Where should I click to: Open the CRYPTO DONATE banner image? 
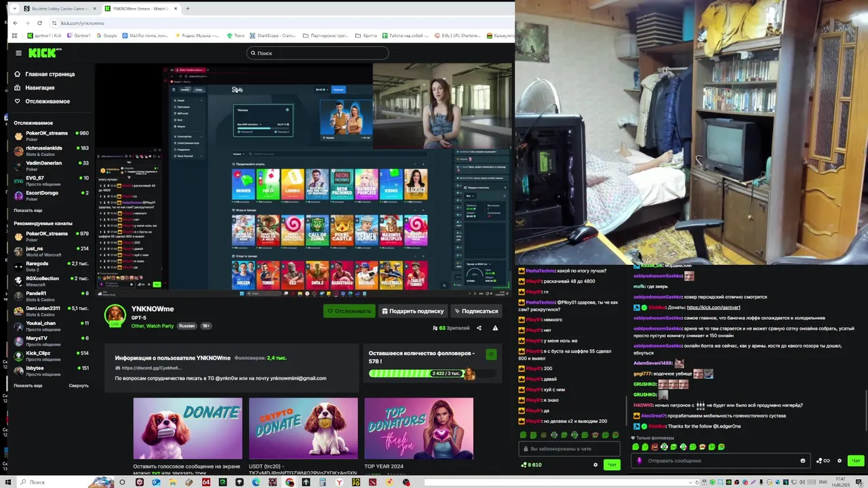tap(303, 428)
